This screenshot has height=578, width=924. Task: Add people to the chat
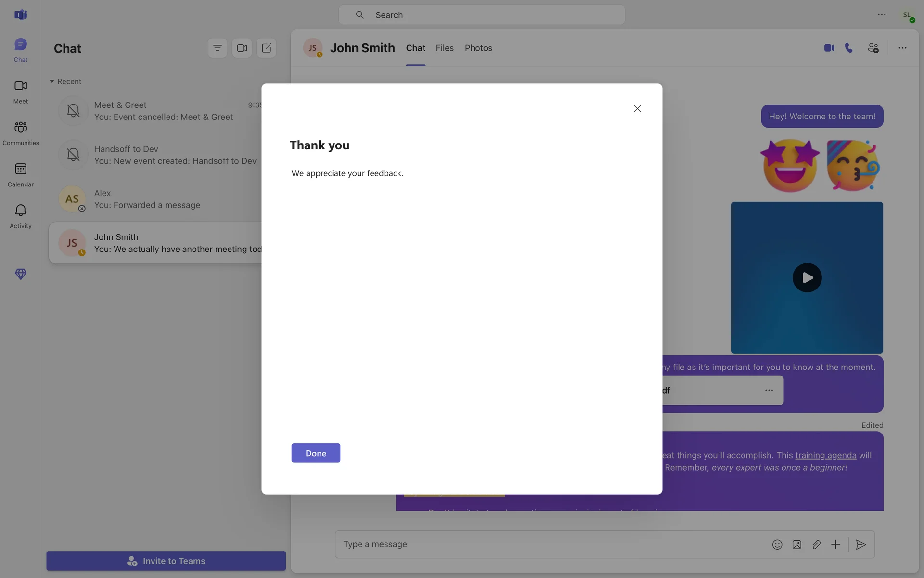pyautogui.click(x=873, y=48)
